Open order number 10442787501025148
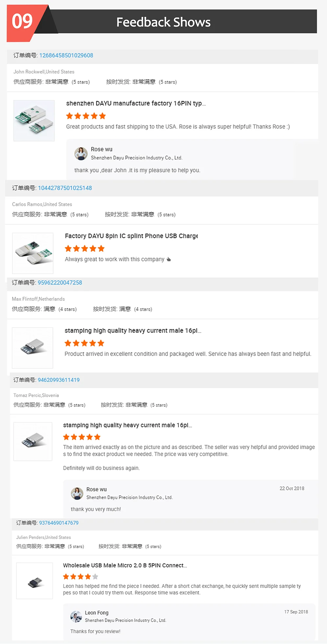Image resolution: width=327 pixels, height=644 pixels. pos(65,188)
